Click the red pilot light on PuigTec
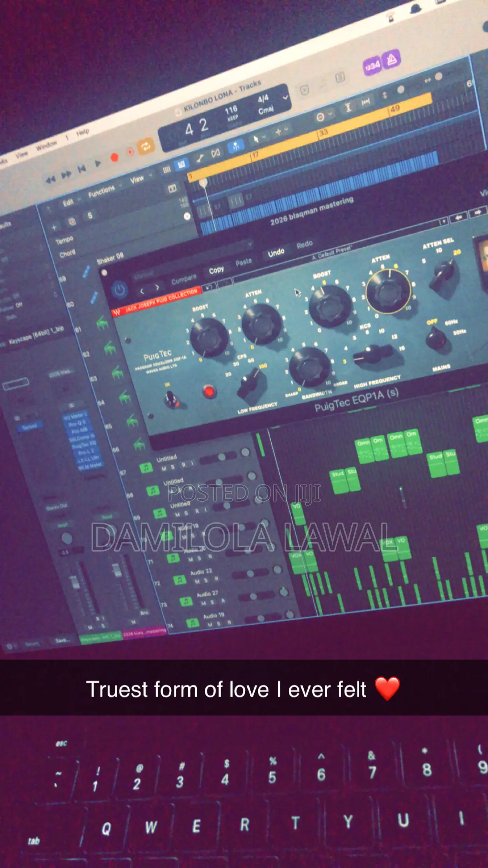The image size is (488, 868). (209, 391)
